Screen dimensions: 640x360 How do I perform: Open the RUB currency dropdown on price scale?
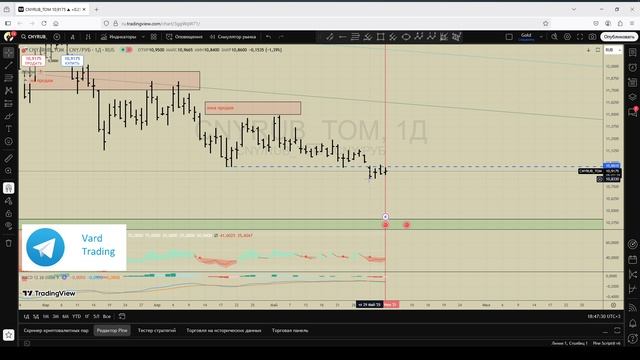point(613,50)
